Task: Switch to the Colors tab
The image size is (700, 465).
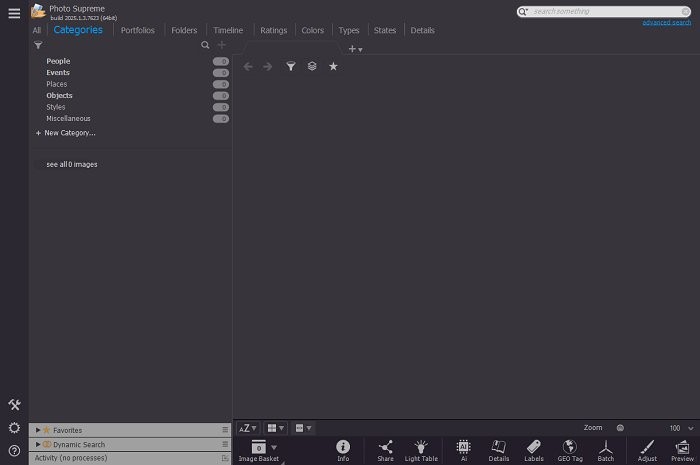Action: tap(312, 30)
